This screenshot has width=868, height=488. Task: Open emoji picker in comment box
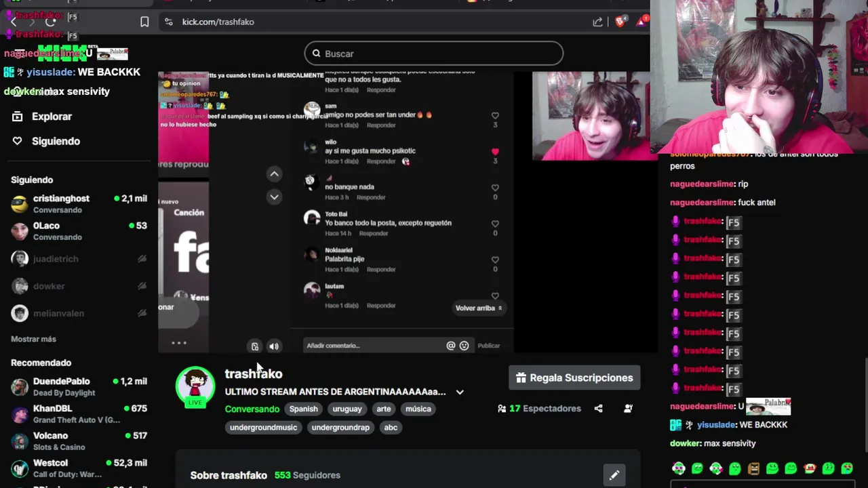point(464,346)
